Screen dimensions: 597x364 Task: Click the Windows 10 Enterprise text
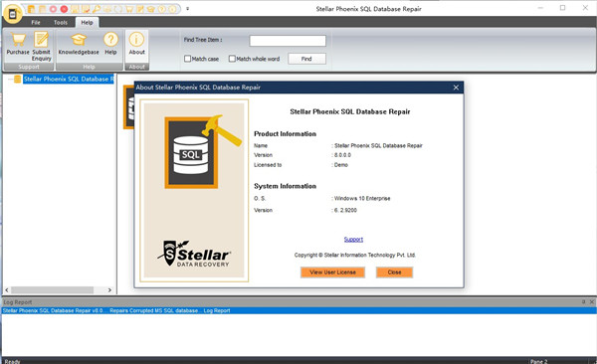click(x=361, y=198)
